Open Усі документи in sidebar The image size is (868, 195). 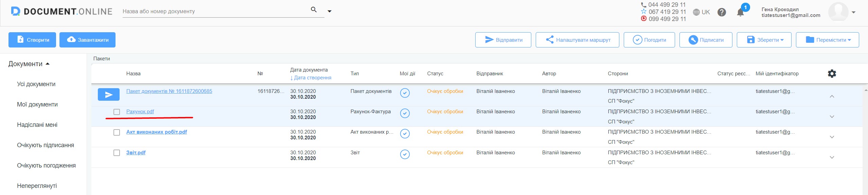point(36,84)
